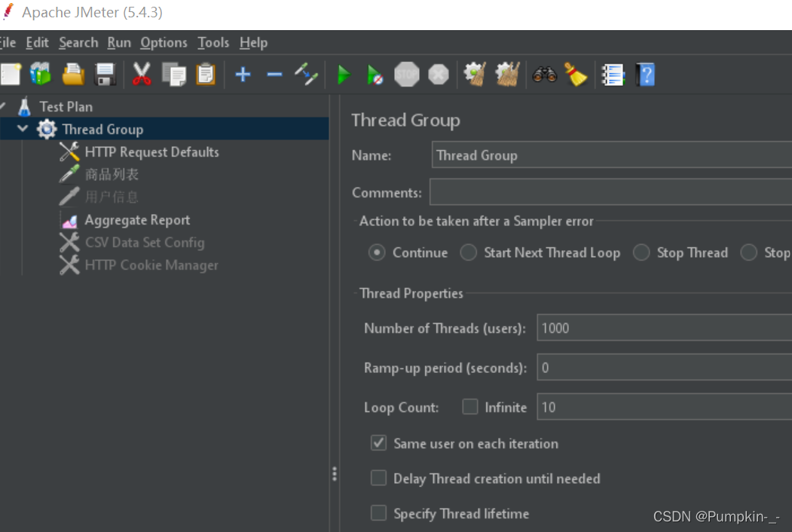Click the Clear All results icon
The height and width of the screenshot is (532, 792).
pos(508,75)
